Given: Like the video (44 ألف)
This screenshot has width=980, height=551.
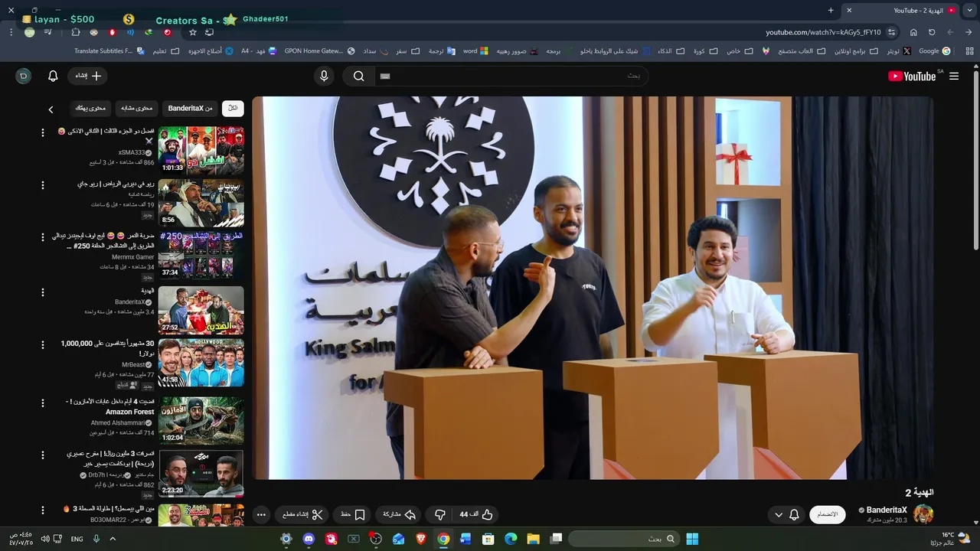Looking at the screenshot, I should tap(475, 514).
